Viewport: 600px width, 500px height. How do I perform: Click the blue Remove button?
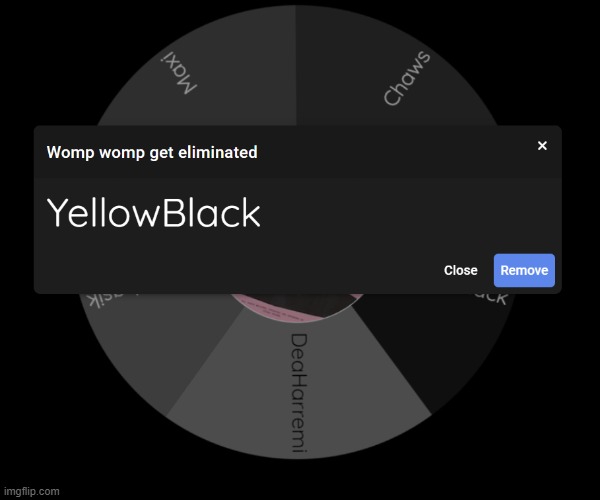(524, 270)
